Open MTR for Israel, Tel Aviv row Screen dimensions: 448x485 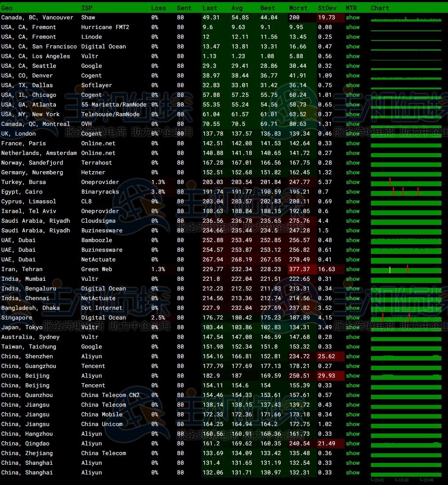click(353, 211)
